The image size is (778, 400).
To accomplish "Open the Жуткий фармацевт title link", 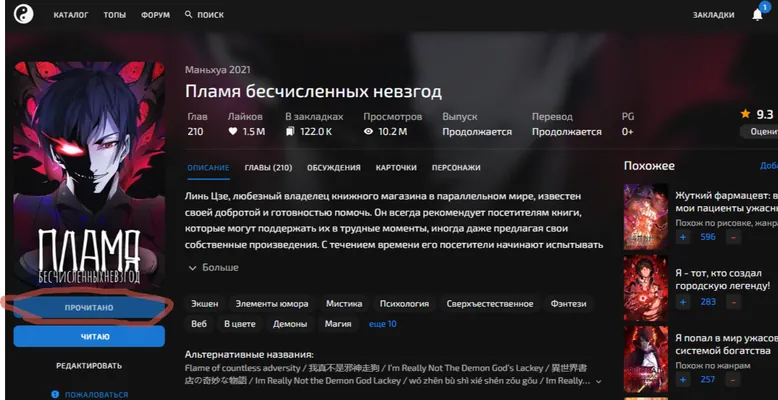I will coord(726,201).
